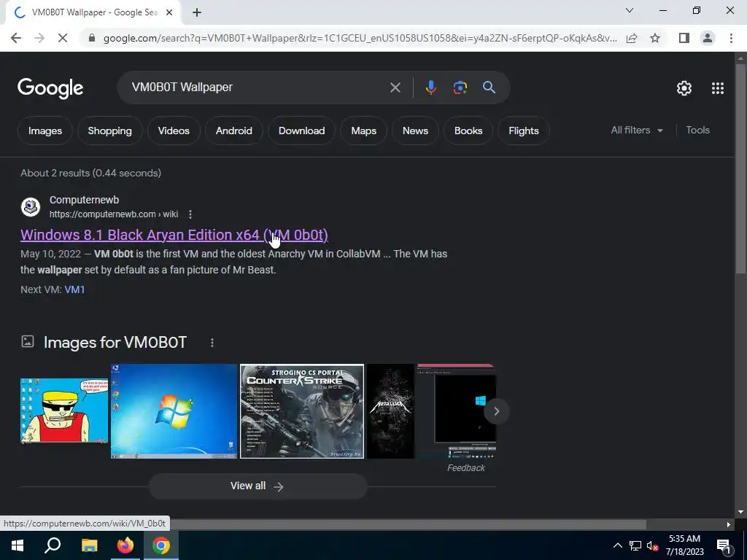
Task: Switch to News results
Action: tap(415, 131)
